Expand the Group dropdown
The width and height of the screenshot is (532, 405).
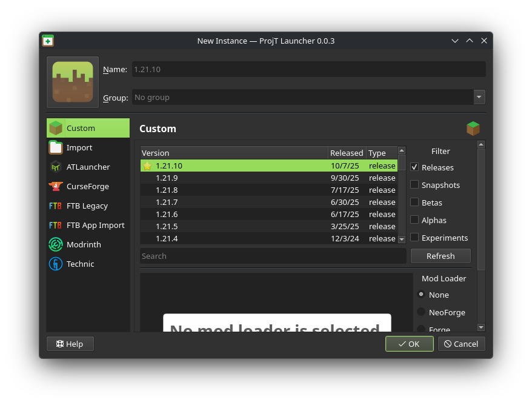[479, 97]
